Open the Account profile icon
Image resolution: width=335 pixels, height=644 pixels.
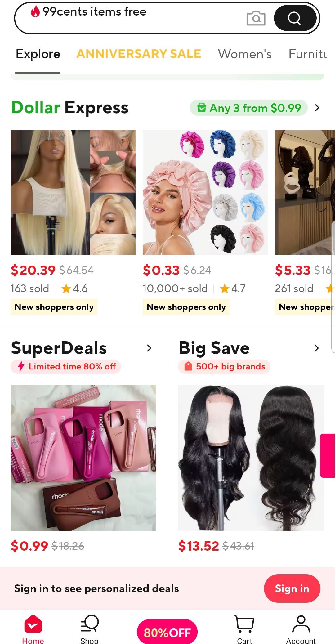pyautogui.click(x=301, y=624)
